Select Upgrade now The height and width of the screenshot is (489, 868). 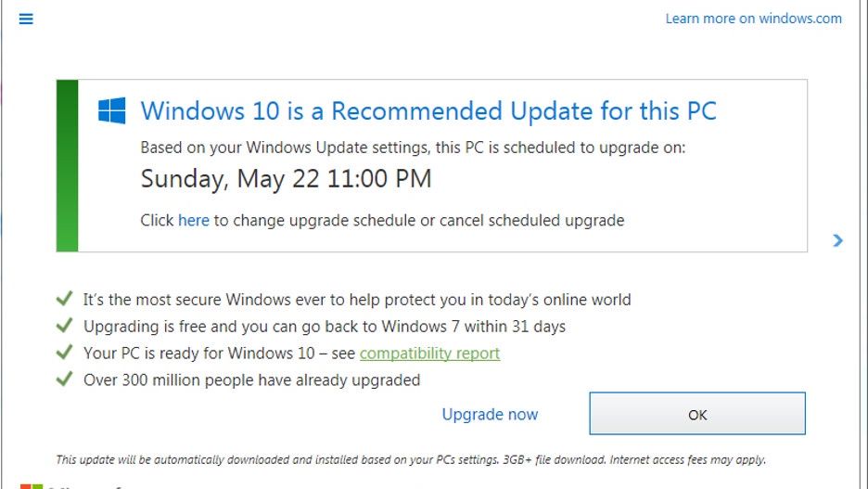pos(490,414)
